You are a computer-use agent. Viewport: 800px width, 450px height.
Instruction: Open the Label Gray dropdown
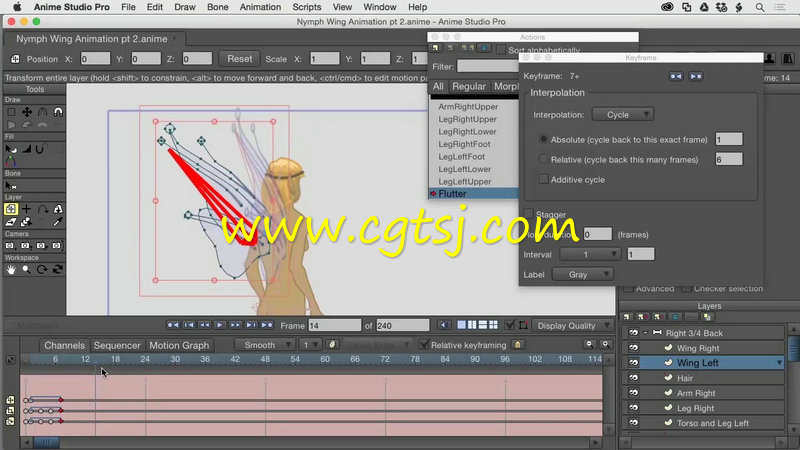(583, 274)
